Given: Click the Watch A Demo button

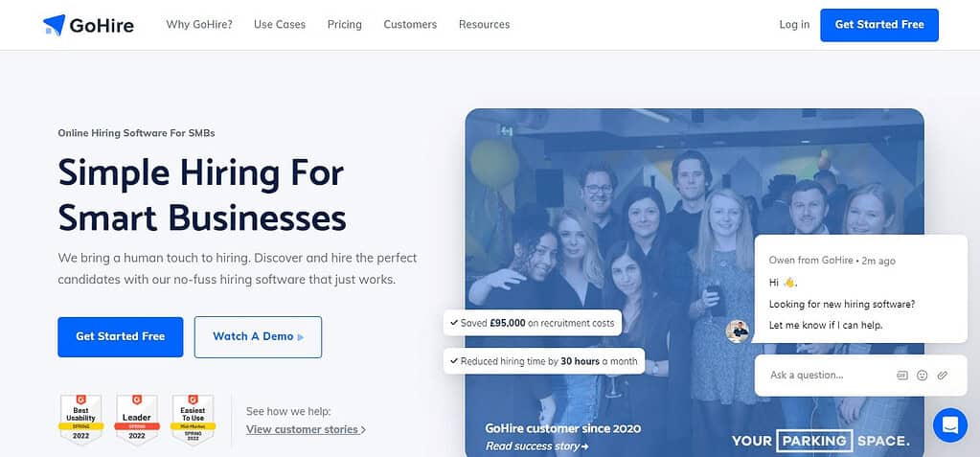Looking at the screenshot, I should tap(258, 337).
